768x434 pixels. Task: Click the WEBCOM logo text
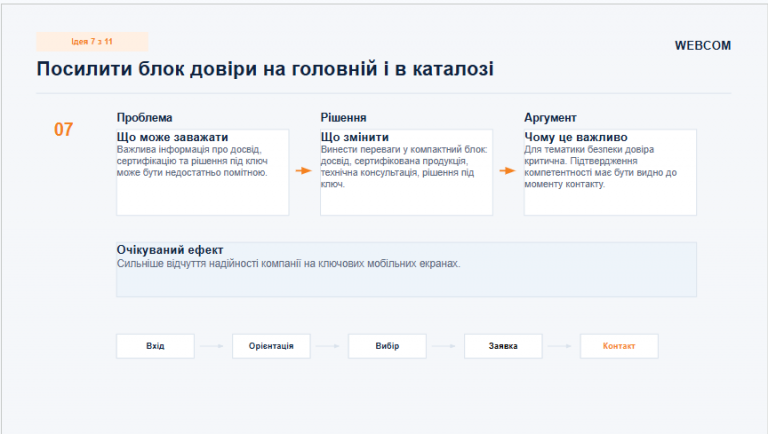tap(702, 46)
